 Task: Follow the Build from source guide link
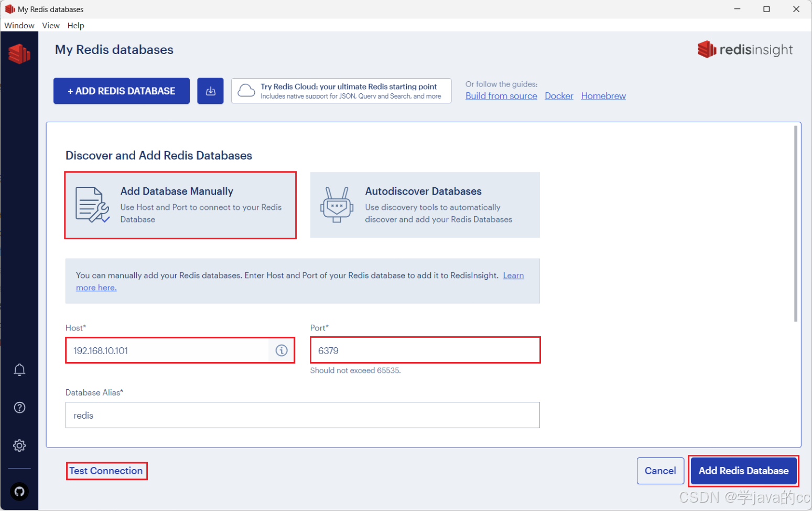pos(501,96)
